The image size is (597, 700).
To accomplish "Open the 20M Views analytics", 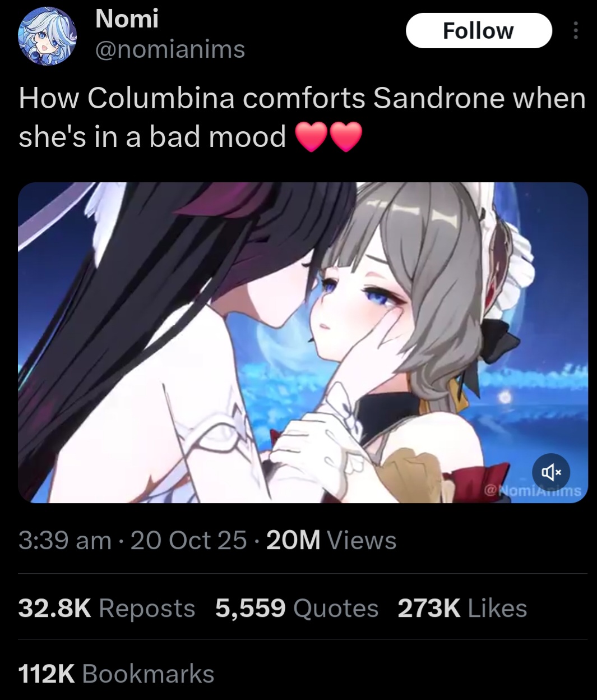I will coord(332,540).
